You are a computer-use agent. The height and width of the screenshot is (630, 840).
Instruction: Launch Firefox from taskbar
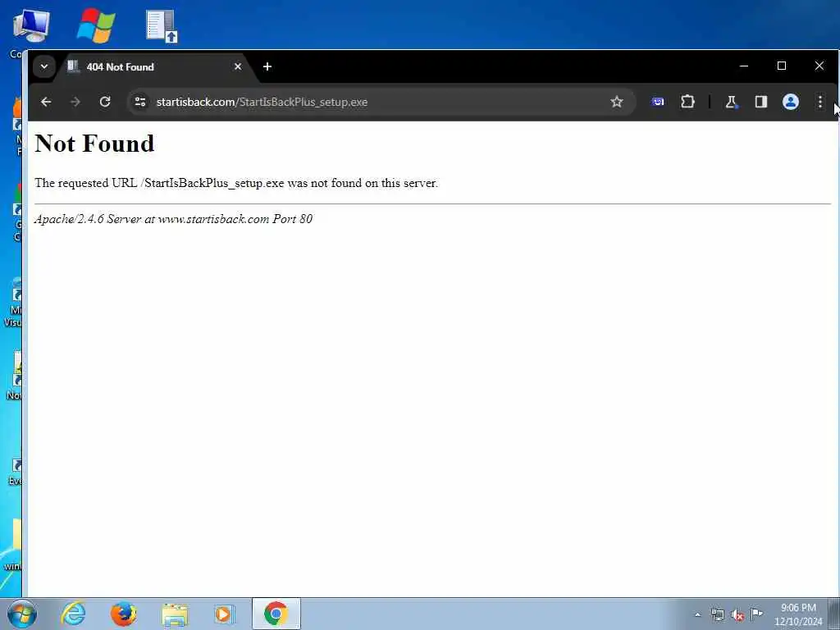[123, 614]
